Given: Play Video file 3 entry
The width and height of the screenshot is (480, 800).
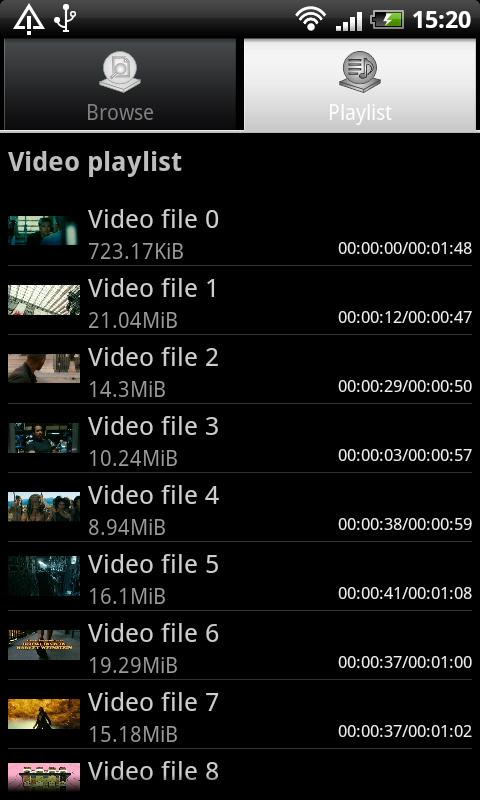Looking at the screenshot, I should [240, 438].
